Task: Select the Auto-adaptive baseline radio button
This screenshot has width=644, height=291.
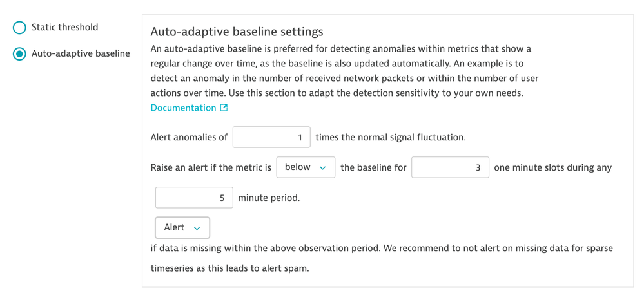Action: click(20, 53)
